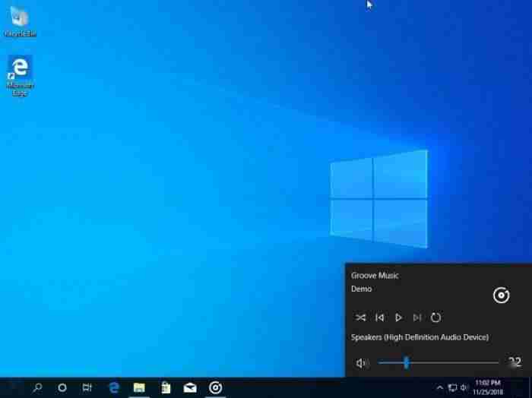Click the tray volume speaker icon
Image resolution: width=532 pixels, height=398 pixels.
pyautogui.click(x=464, y=387)
